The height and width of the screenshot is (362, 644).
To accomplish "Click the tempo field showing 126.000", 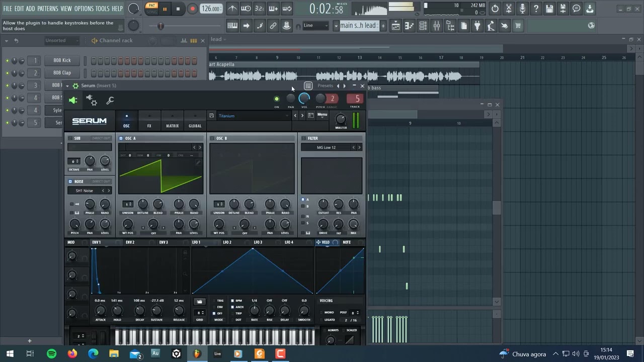I will point(211,9).
